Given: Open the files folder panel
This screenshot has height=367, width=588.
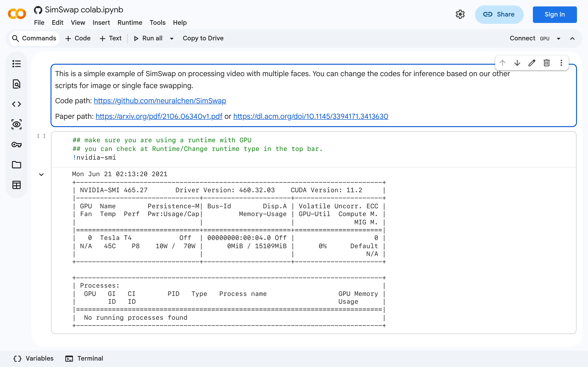Looking at the screenshot, I should coord(17,165).
